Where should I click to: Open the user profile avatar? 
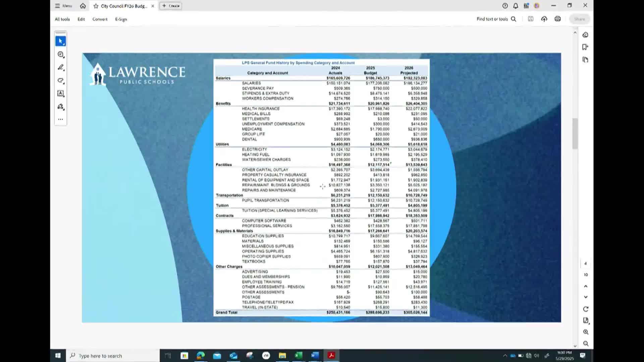click(537, 6)
